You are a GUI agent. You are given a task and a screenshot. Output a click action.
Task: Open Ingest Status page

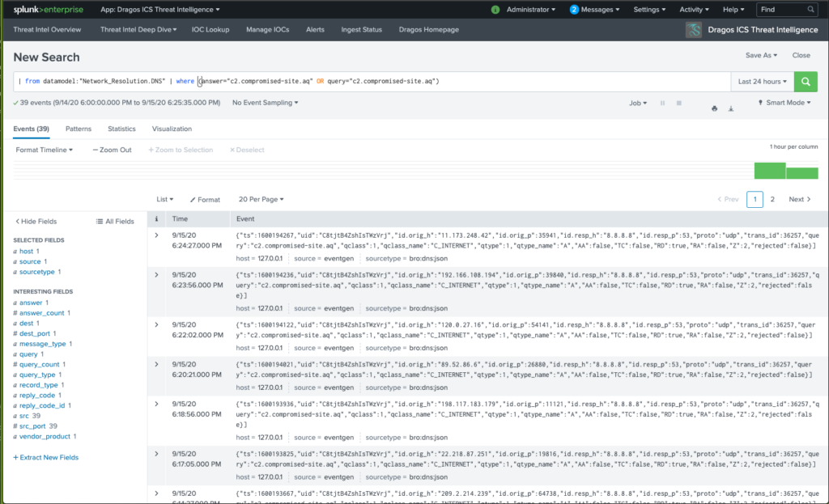[362, 30]
